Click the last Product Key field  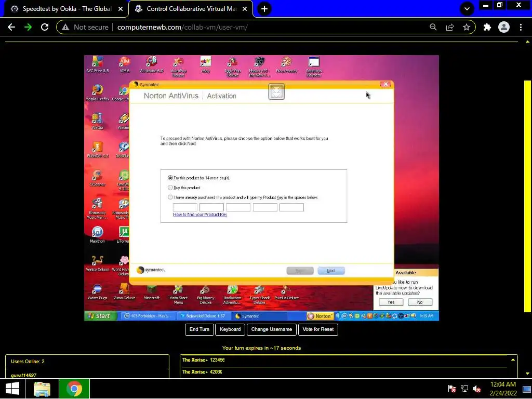pyautogui.click(x=291, y=207)
